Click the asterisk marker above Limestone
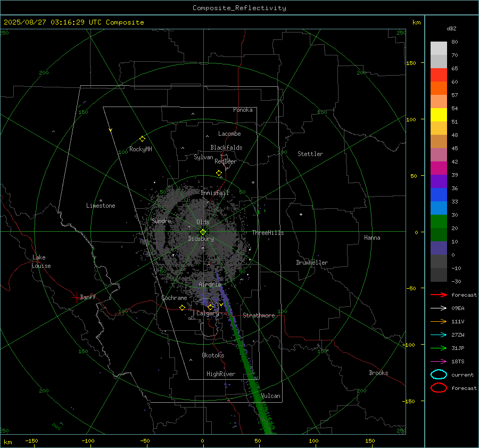This screenshot has width=479, height=448. 101,201
